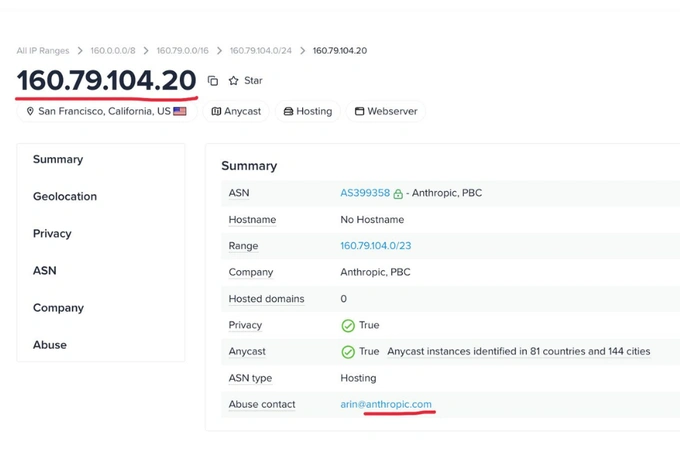Image resolution: width=680 pixels, height=453 pixels.
Task: Click the Anycast row label in table
Action: (x=247, y=352)
